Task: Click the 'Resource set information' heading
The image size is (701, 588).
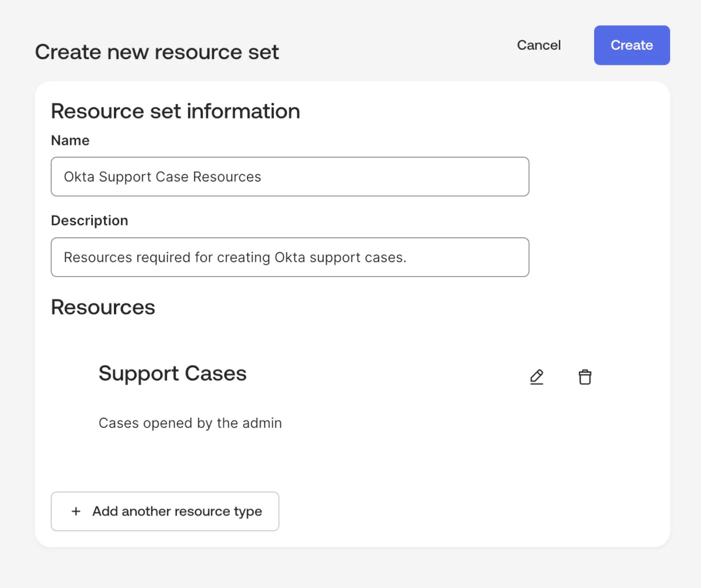Action: click(x=175, y=111)
